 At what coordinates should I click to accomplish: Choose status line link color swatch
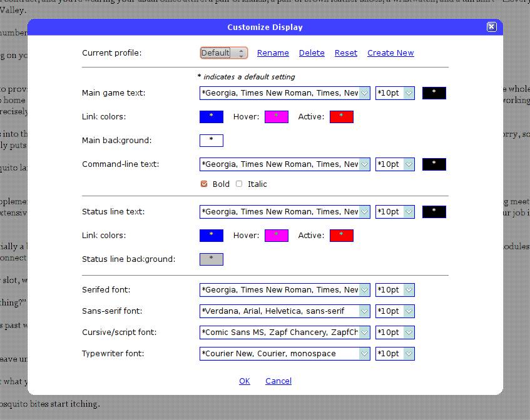click(x=211, y=236)
